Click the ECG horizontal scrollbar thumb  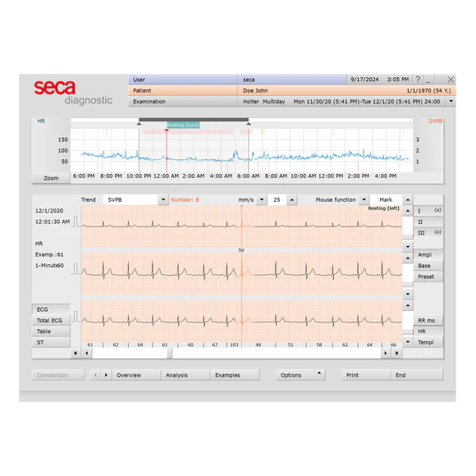(170, 353)
